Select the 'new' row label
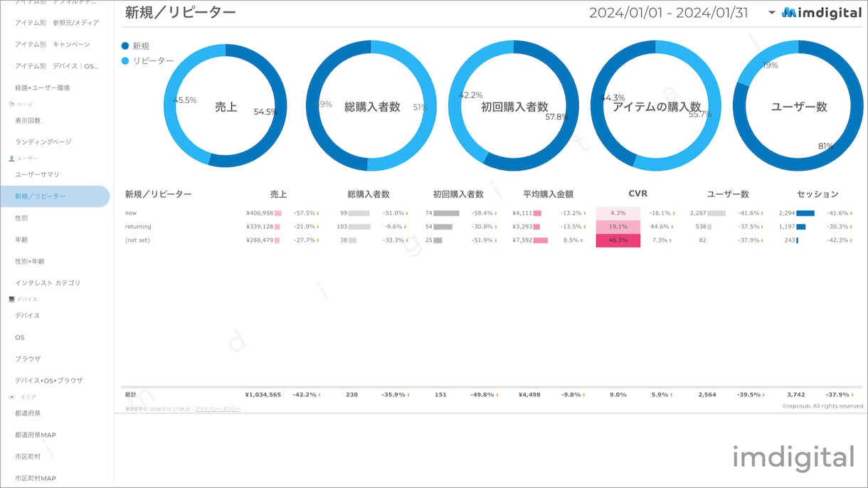 [131, 213]
